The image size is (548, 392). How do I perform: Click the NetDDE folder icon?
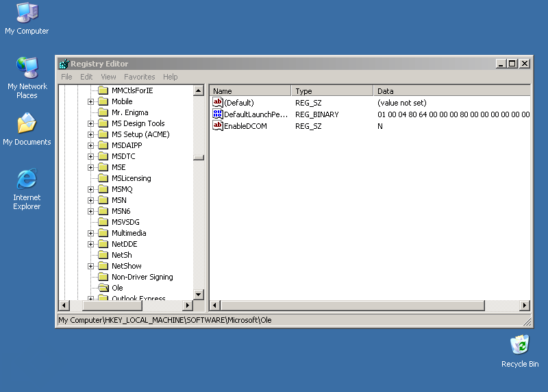click(x=103, y=244)
